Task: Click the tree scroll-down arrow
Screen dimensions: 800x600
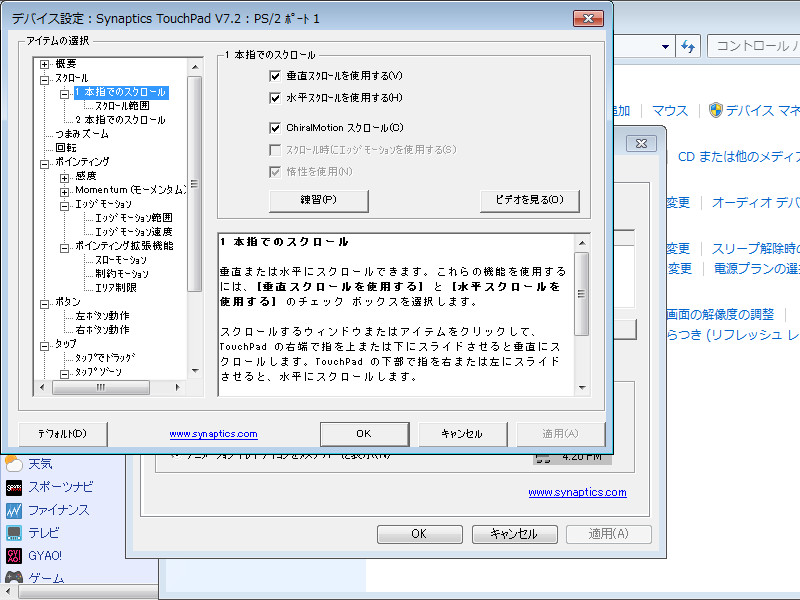Action: (x=195, y=371)
